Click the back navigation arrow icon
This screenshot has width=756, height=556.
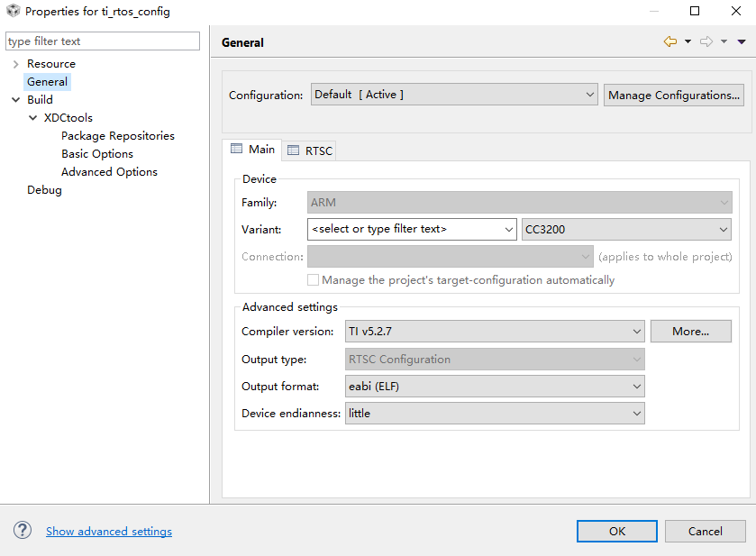[669, 41]
